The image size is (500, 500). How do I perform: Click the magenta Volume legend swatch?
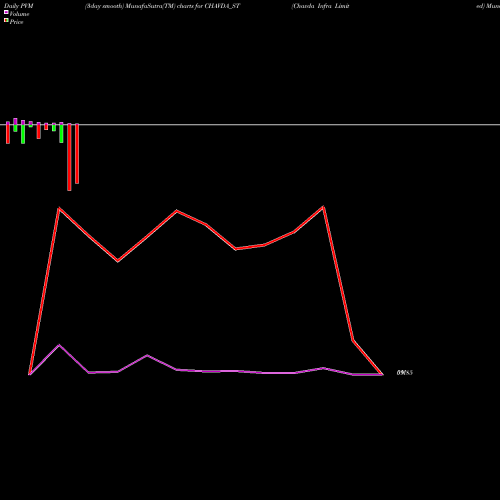(x=6, y=13)
